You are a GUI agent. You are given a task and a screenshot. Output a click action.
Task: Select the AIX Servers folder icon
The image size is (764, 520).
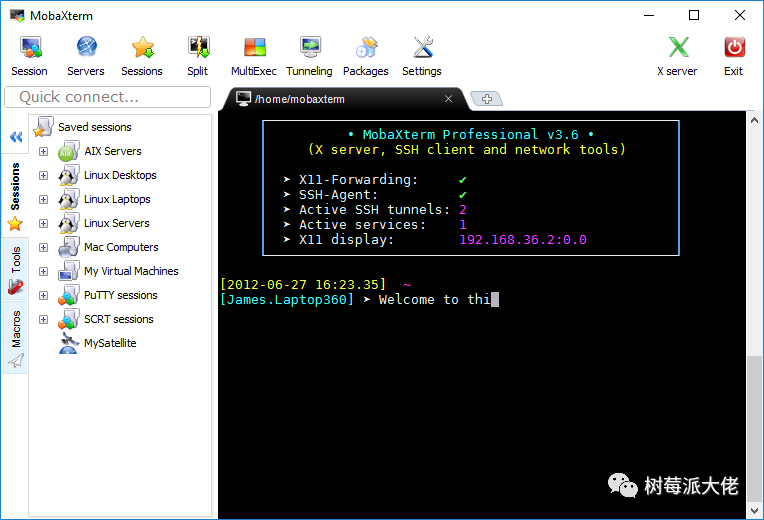click(x=68, y=151)
